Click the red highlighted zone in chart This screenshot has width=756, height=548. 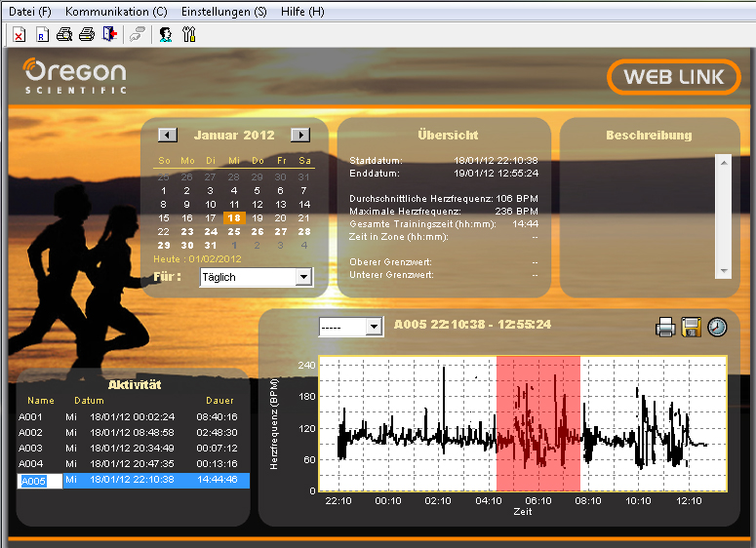click(x=538, y=423)
